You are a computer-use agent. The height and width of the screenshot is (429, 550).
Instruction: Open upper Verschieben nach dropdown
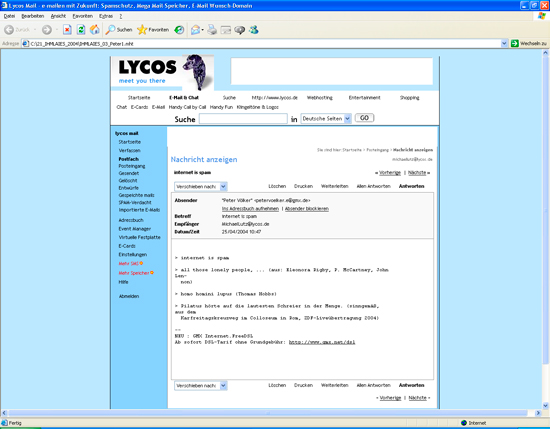tap(223, 187)
